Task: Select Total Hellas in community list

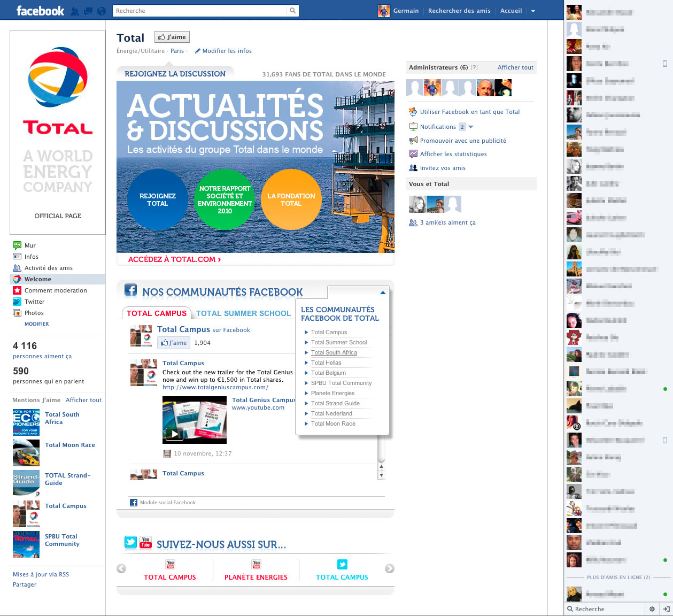Action: (x=326, y=363)
